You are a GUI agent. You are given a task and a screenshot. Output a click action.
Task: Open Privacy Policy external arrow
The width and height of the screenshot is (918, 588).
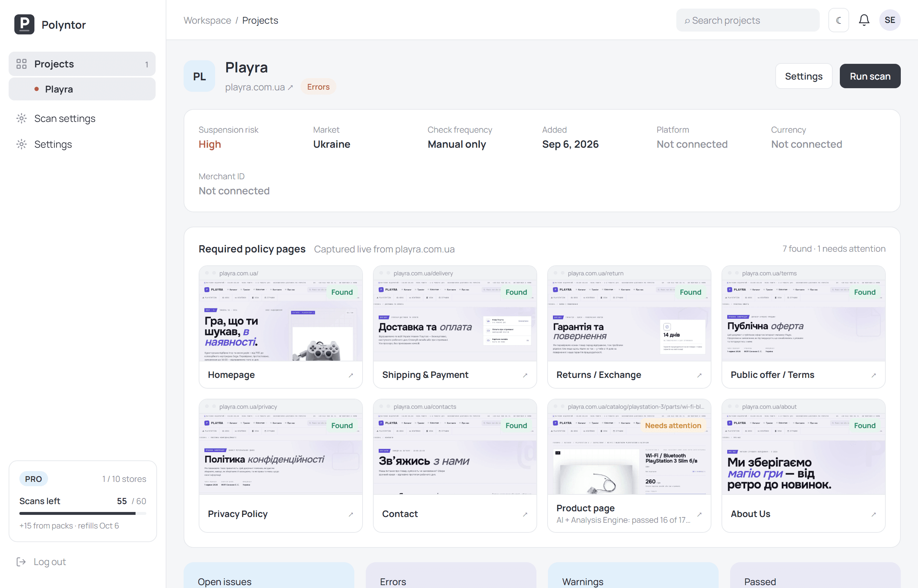click(351, 514)
